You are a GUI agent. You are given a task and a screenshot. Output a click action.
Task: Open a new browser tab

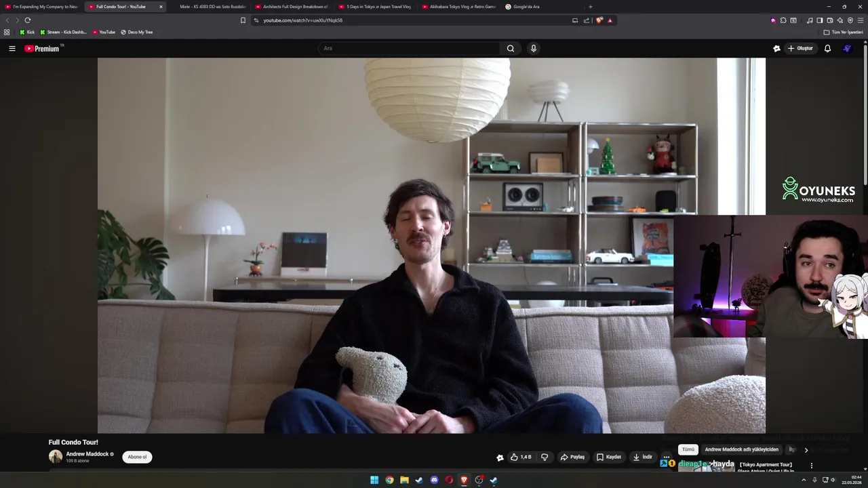590,7
